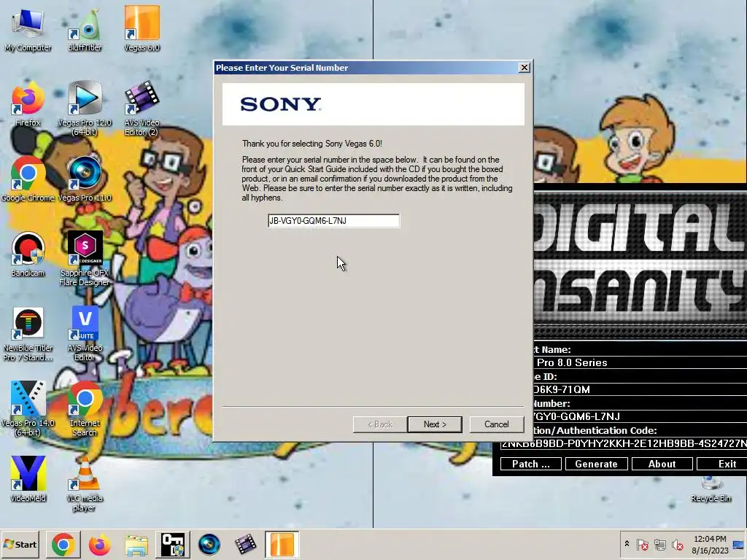This screenshot has width=747, height=560.
Task: Select the Vegas Pro 11.0 shortcut
Action: (x=85, y=179)
